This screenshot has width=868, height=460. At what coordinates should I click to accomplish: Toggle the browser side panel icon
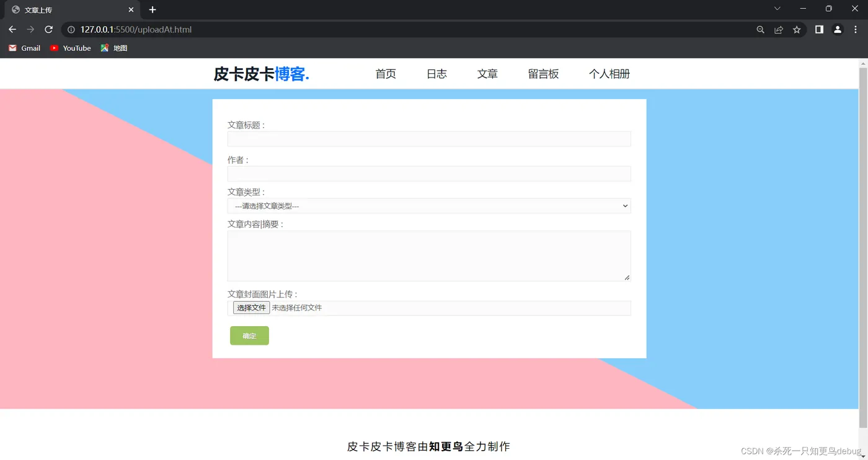(819, 30)
